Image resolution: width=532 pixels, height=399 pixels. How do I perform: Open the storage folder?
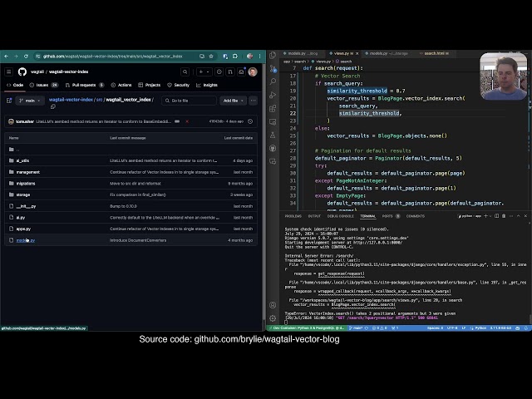coord(23,195)
